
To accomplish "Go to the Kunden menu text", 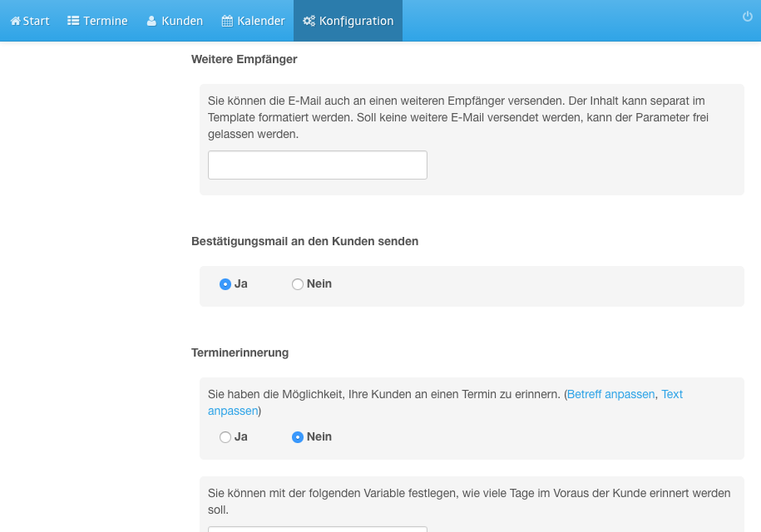I will [182, 21].
